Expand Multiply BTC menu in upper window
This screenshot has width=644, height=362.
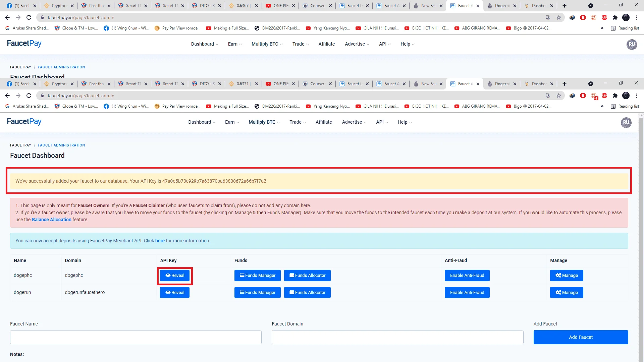click(x=267, y=44)
